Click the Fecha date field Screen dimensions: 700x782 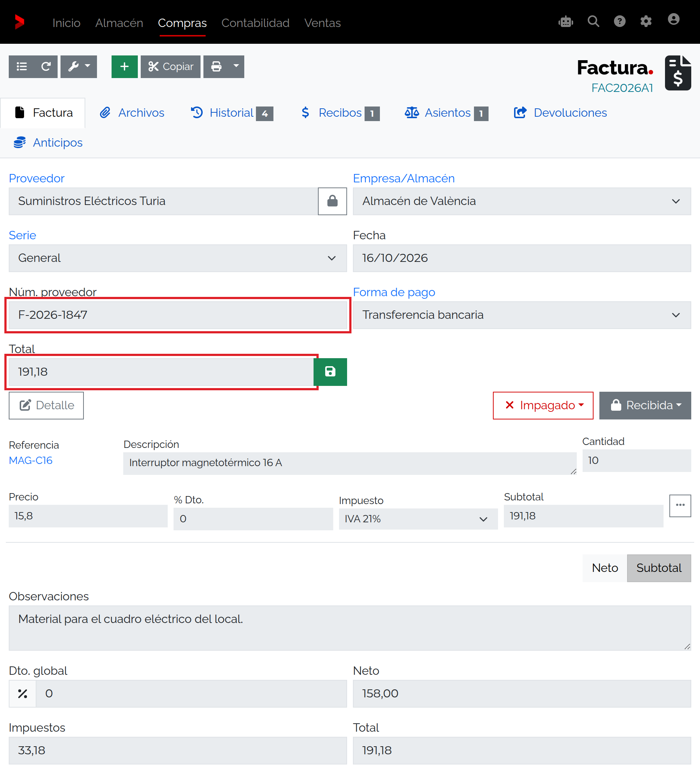point(522,258)
